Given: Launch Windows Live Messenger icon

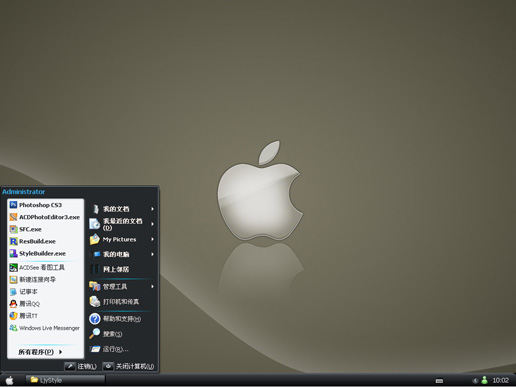Looking at the screenshot, I should (x=13, y=328).
